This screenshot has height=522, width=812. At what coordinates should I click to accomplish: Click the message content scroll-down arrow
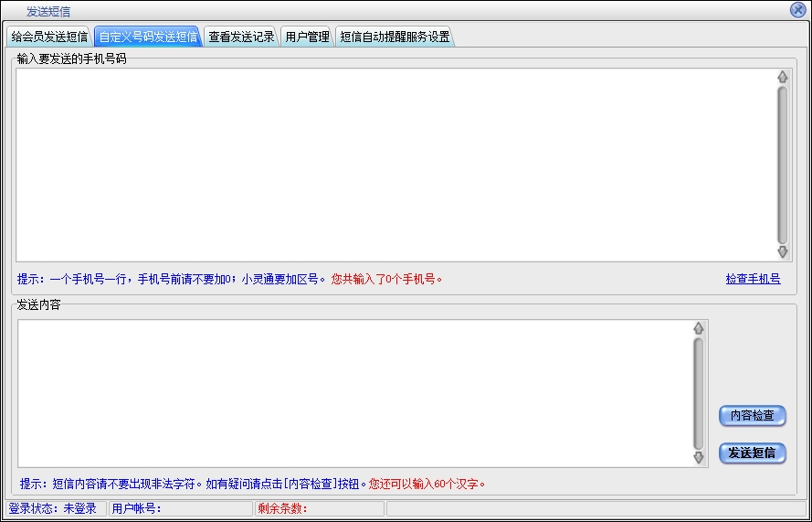pos(699,457)
